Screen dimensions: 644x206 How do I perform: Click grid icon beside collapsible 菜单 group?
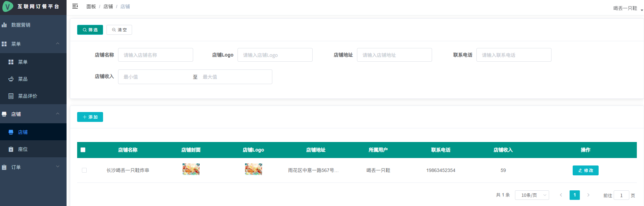[4, 44]
